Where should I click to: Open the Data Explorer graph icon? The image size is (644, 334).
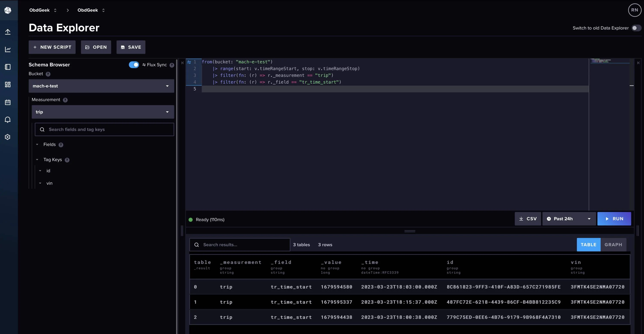pos(8,50)
